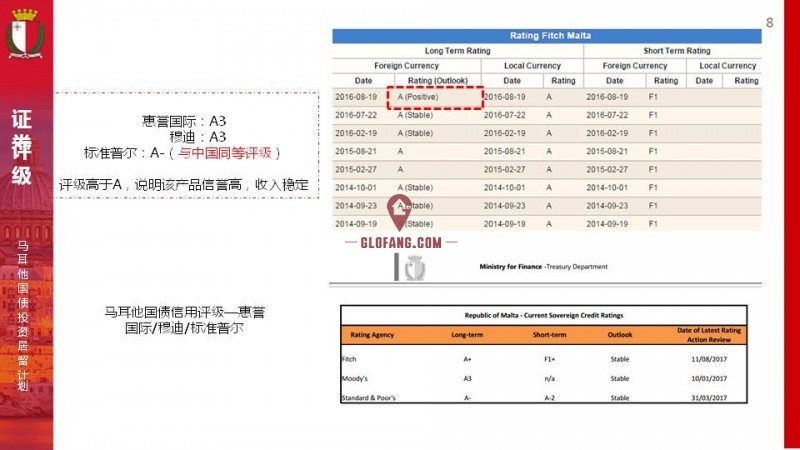Select the 'Long Term Rating' header
800x450 pixels.
coord(457,51)
